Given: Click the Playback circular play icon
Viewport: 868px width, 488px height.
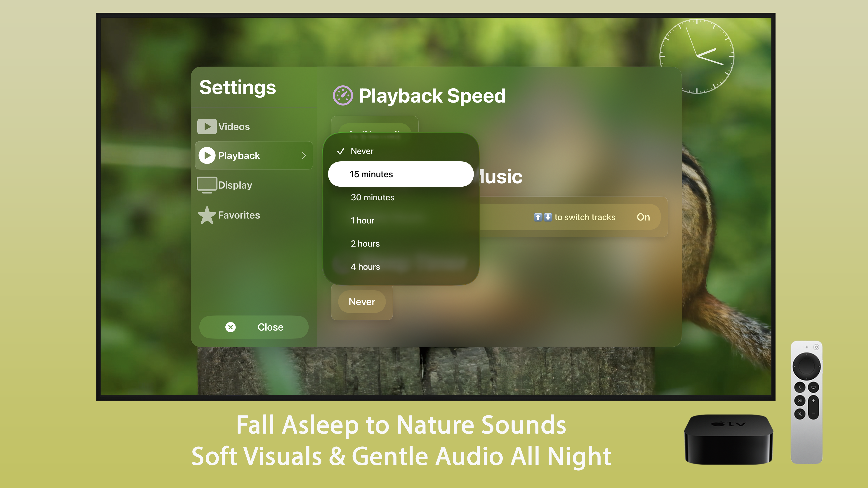Looking at the screenshot, I should 207,155.
